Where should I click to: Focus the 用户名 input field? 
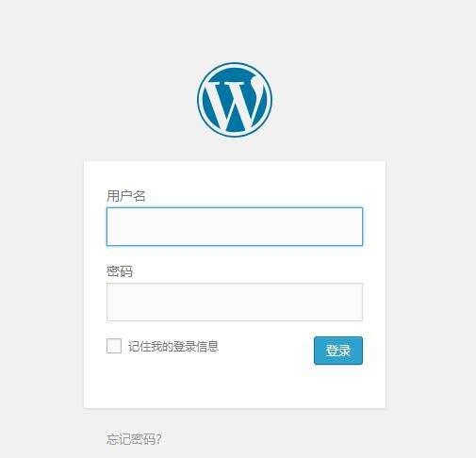235,226
